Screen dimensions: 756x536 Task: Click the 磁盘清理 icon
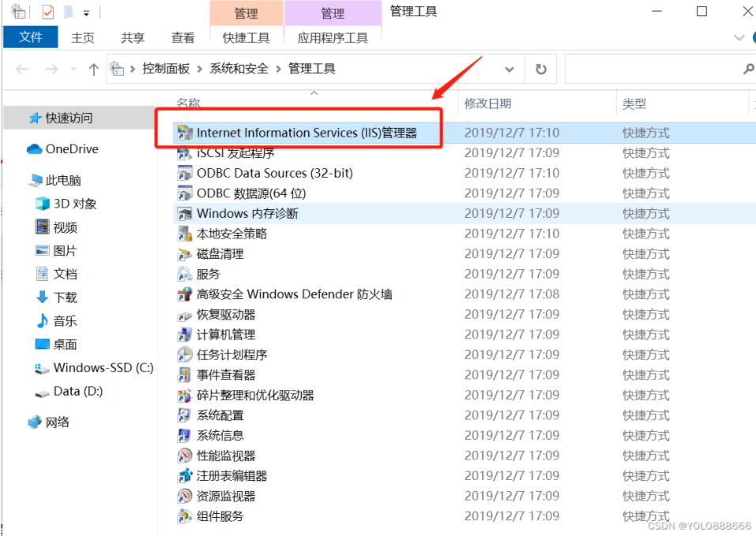pos(184,254)
